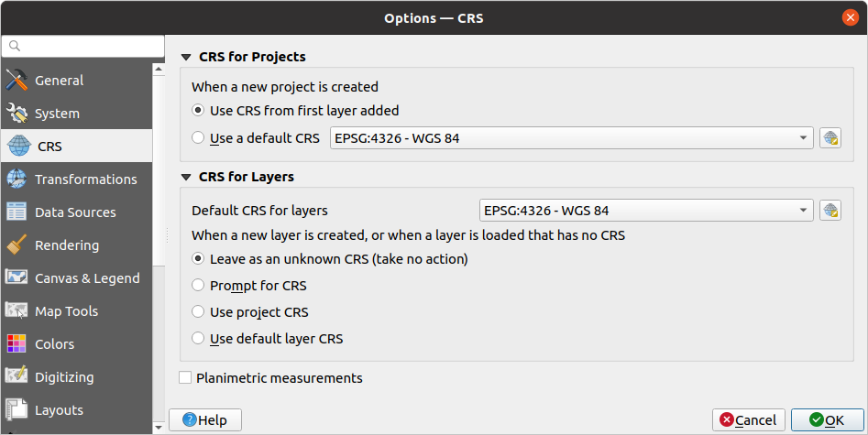Click the General wrench icon in sidebar
This screenshot has width=868, height=435.
[16, 81]
